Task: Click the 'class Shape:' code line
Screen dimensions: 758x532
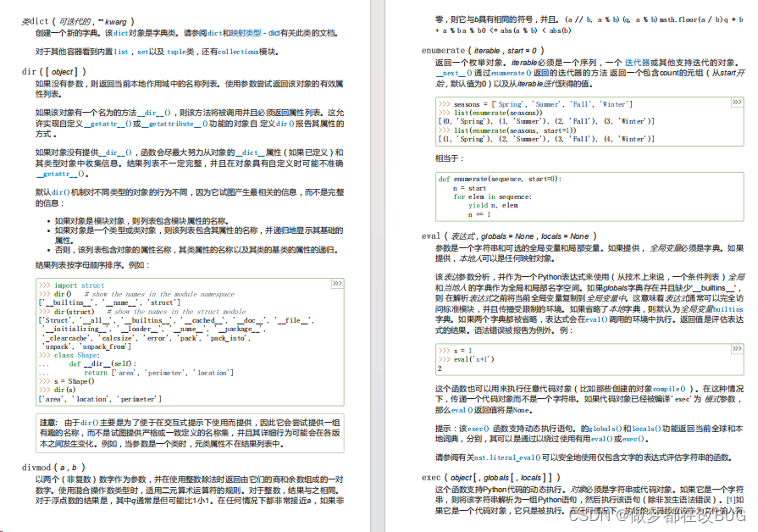Action: [69, 355]
